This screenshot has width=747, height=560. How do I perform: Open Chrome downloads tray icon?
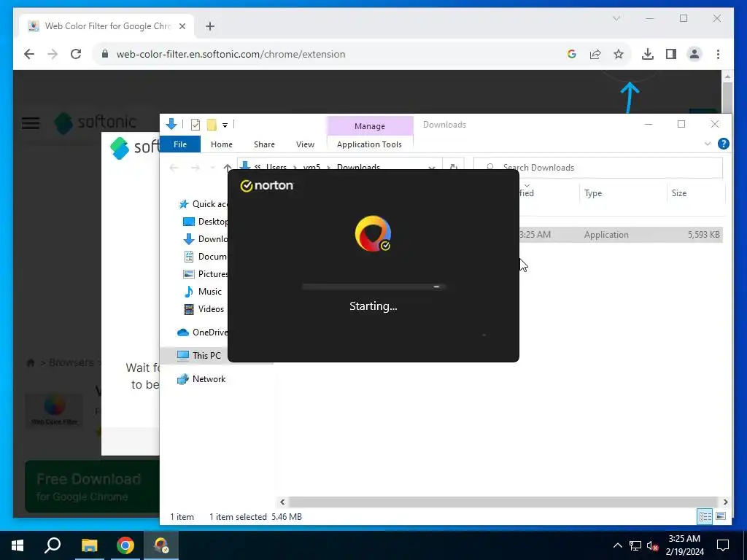point(648,54)
